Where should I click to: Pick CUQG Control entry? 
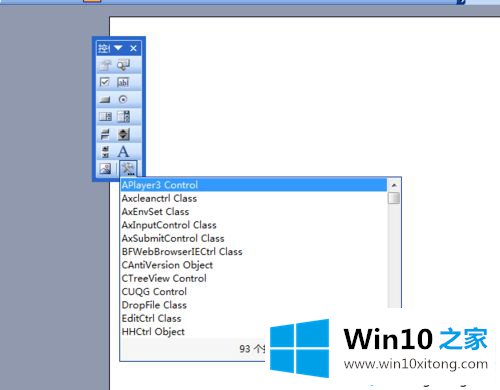[254, 292]
